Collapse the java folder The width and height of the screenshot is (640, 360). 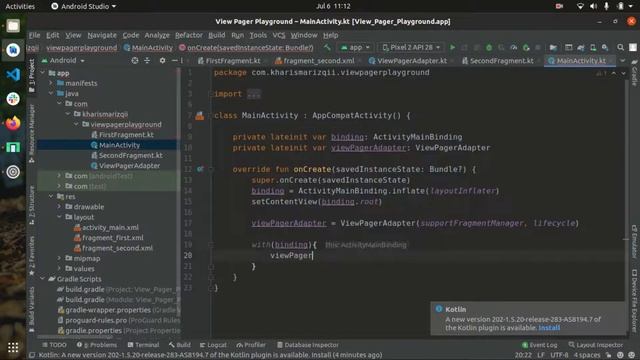(51, 93)
